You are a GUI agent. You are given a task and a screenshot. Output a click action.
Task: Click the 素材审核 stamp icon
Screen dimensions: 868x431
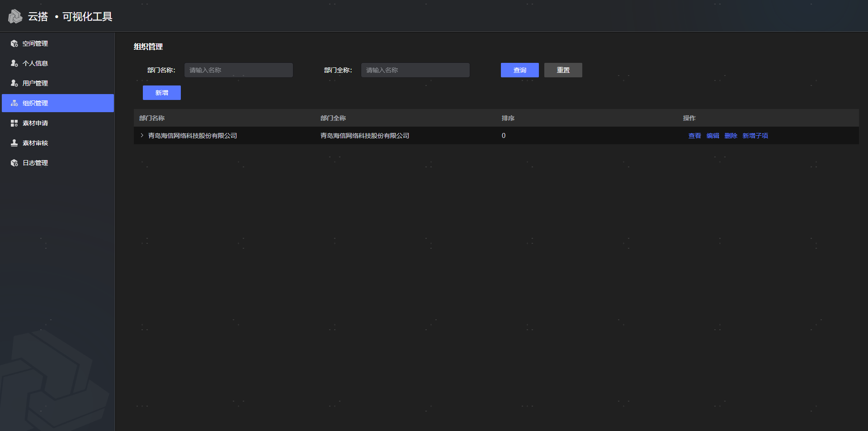tap(14, 143)
